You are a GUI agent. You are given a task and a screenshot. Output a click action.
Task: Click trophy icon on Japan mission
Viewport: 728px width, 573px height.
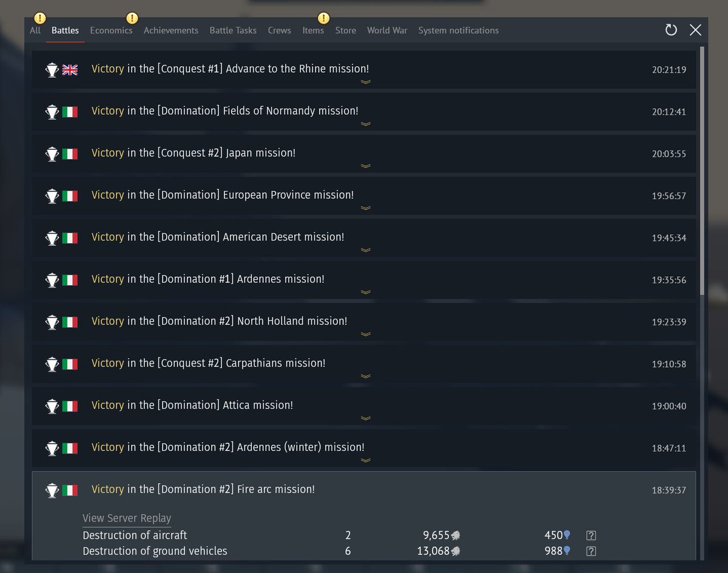52,154
